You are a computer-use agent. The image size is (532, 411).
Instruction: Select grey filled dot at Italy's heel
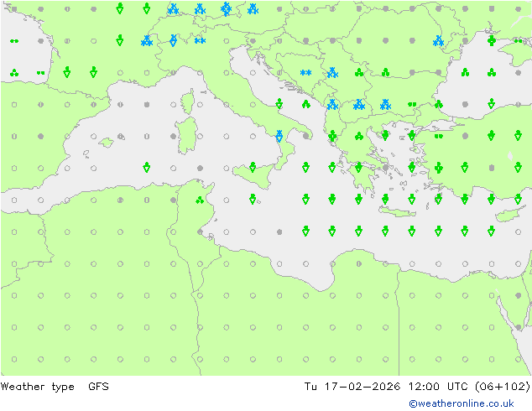pos(306,136)
